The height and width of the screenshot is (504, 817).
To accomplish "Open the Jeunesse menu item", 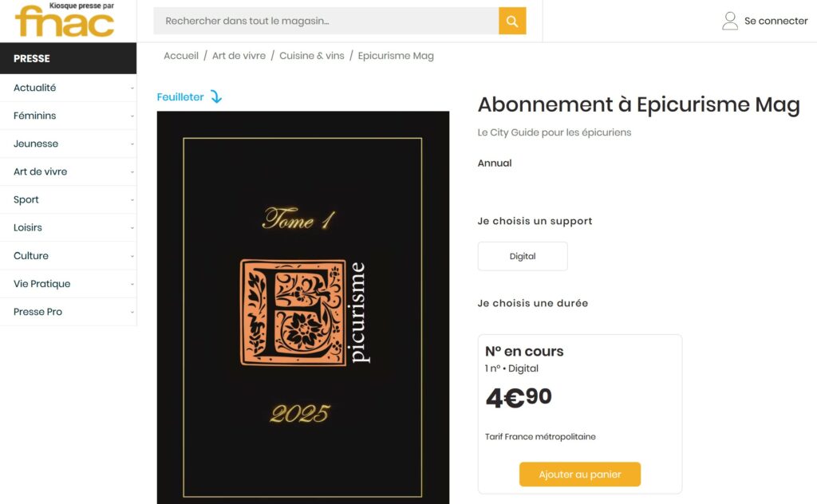I will pyautogui.click(x=36, y=144).
